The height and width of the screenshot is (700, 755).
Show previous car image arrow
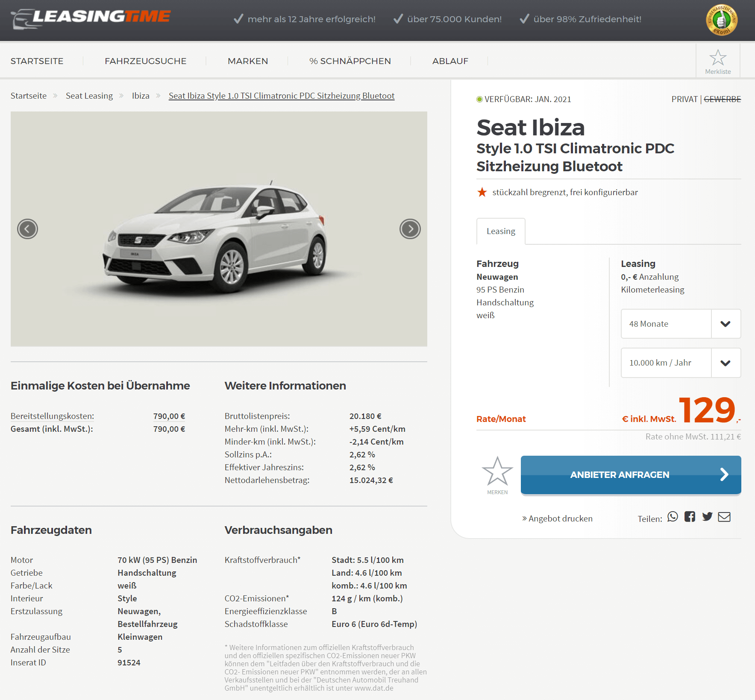(27, 229)
